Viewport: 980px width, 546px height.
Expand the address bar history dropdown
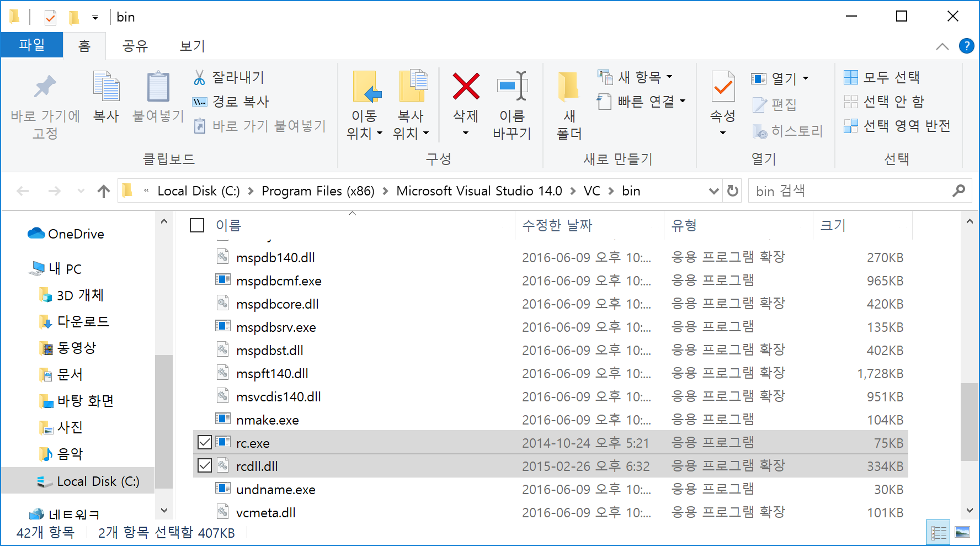click(x=714, y=191)
